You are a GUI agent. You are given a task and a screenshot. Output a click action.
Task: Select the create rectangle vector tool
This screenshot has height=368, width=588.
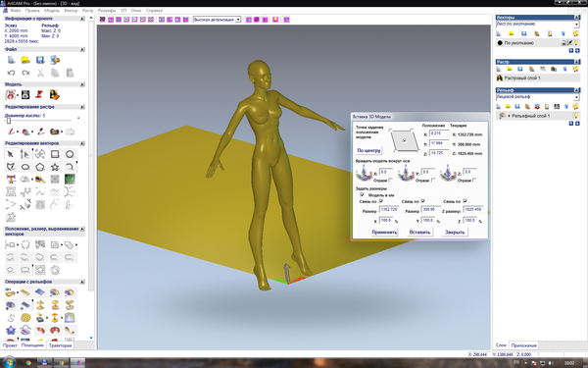point(55,154)
